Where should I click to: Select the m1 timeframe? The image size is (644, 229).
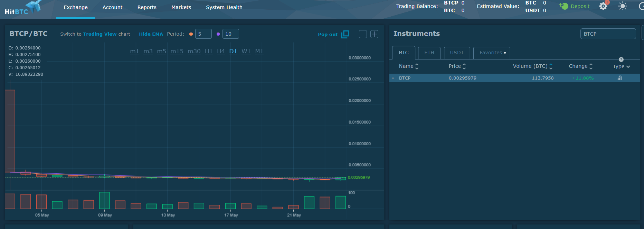(134, 52)
